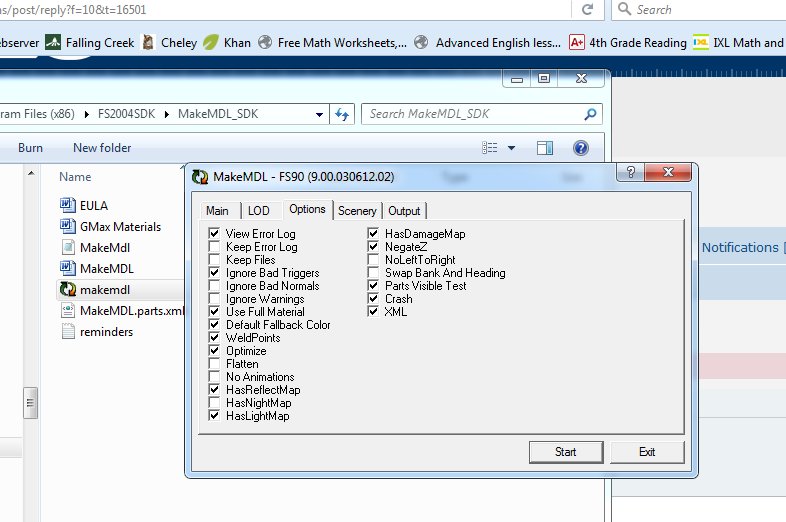Image resolution: width=786 pixels, height=522 pixels.
Task: Click the reminders text file icon
Action: 68,331
